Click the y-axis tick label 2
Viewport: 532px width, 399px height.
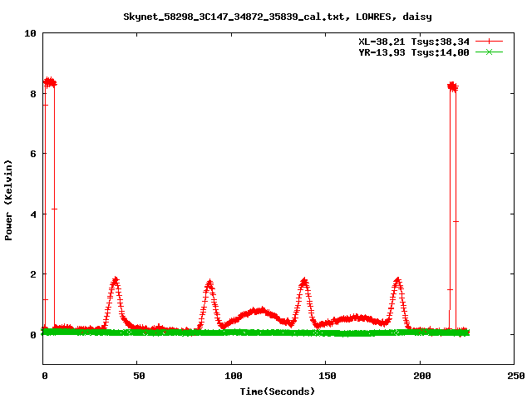(33, 274)
